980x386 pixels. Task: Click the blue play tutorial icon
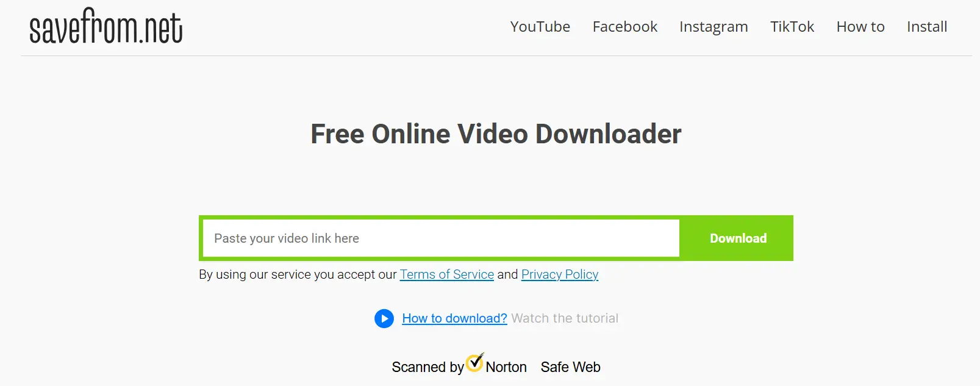click(384, 318)
